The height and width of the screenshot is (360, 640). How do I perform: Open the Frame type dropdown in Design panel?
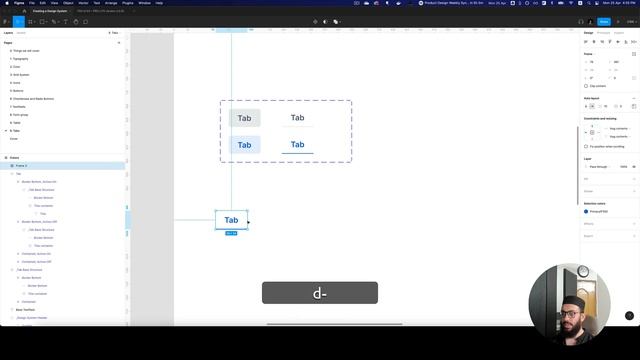pos(589,54)
